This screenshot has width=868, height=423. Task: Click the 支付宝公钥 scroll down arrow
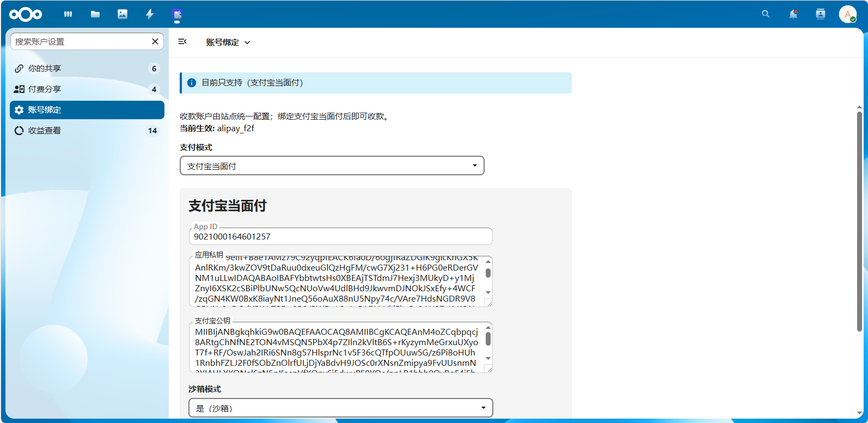click(488, 359)
